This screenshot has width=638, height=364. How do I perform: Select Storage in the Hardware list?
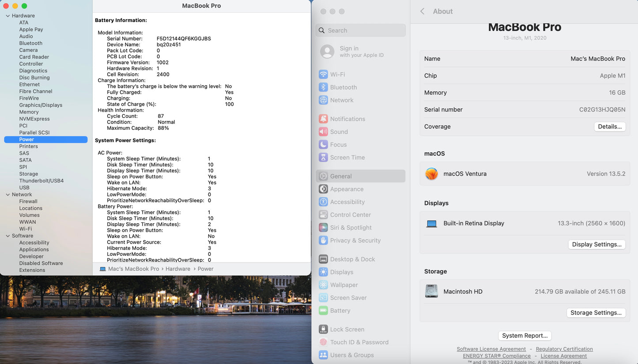tap(29, 174)
